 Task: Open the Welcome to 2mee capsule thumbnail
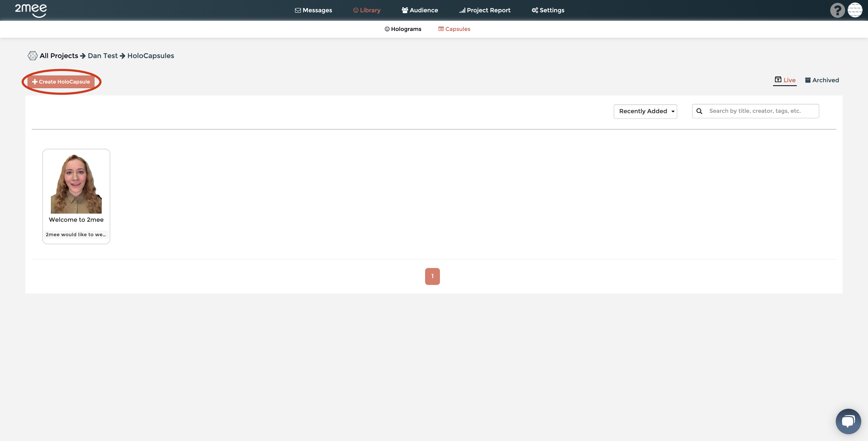[76, 184]
